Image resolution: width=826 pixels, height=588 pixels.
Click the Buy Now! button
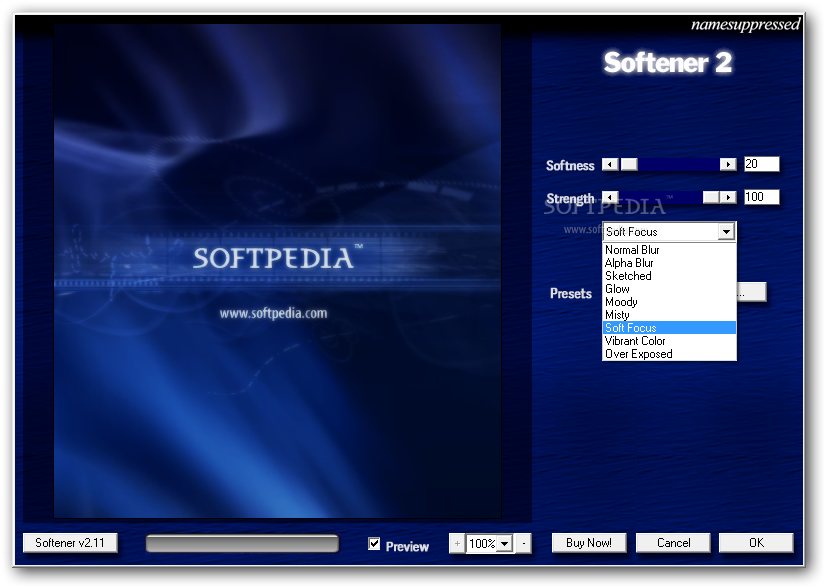[x=589, y=543]
